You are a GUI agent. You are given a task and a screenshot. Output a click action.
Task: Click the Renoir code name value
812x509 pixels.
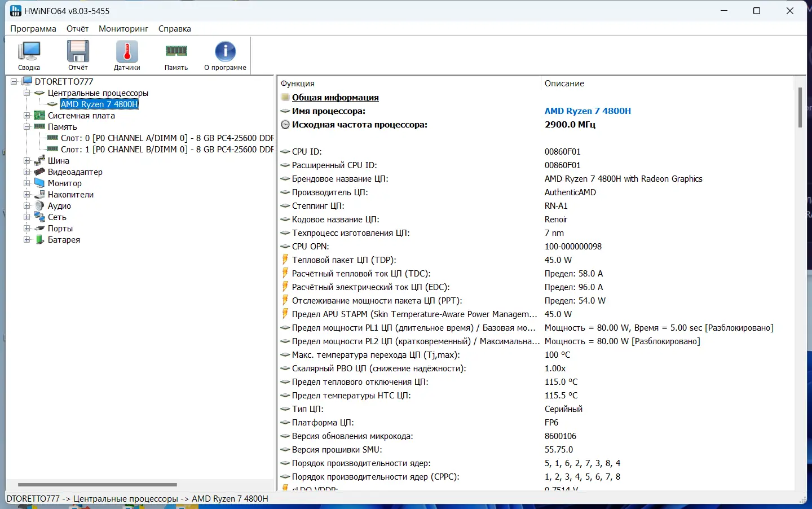click(x=556, y=219)
